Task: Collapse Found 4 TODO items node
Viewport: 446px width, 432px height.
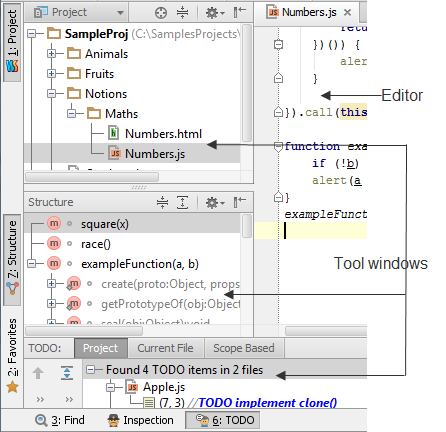Action: 90,369
